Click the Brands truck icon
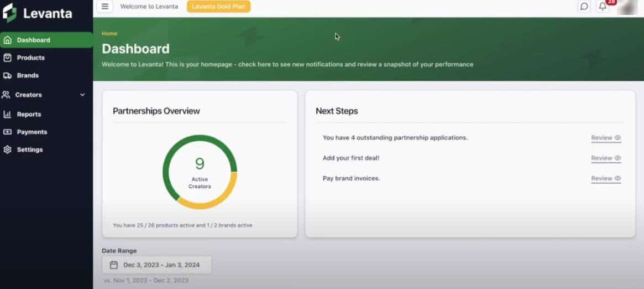Screen dimensions: 644x289 click(8, 75)
